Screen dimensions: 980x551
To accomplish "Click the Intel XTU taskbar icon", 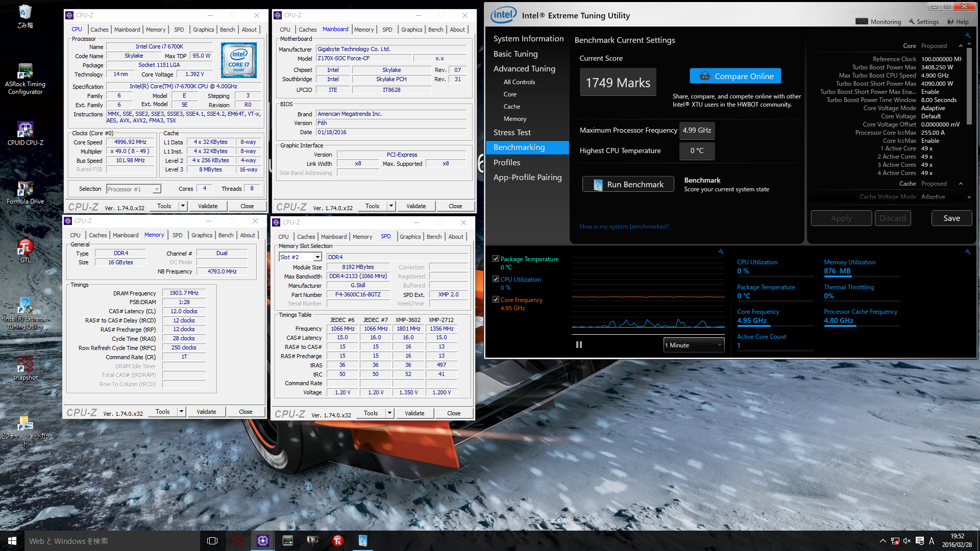I will coord(362,541).
